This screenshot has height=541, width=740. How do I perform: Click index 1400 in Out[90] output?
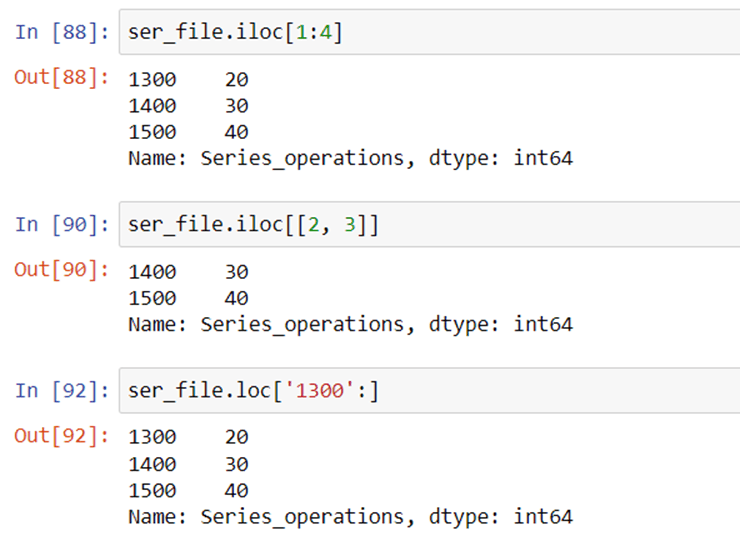point(152,272)
